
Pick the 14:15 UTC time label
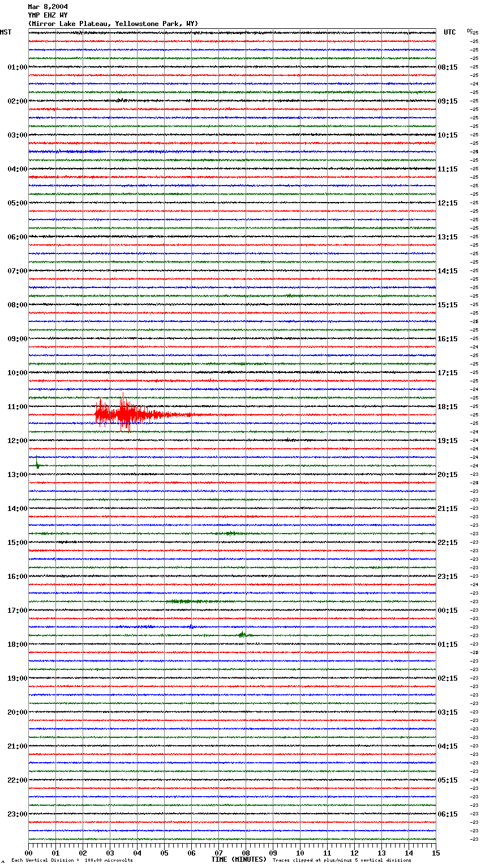(448, 271)
